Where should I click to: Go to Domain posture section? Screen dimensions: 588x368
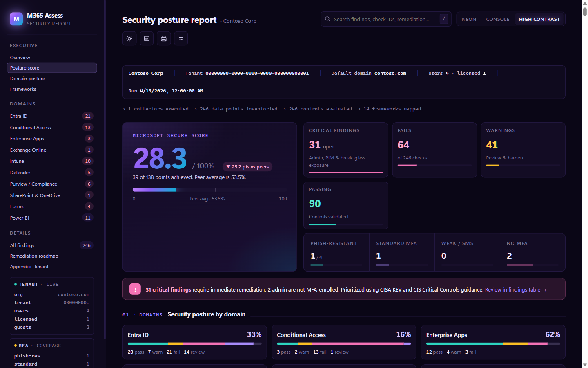[x=52, y=79]
